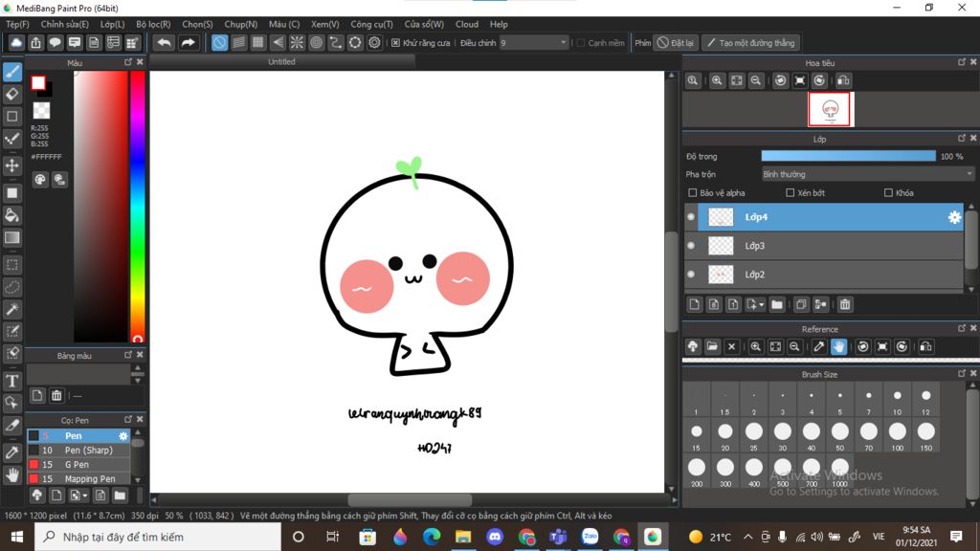This screenshot has width=980, height=551.
Task: Enable Cạnh mềm checkbox
Action: coord(581,43)
